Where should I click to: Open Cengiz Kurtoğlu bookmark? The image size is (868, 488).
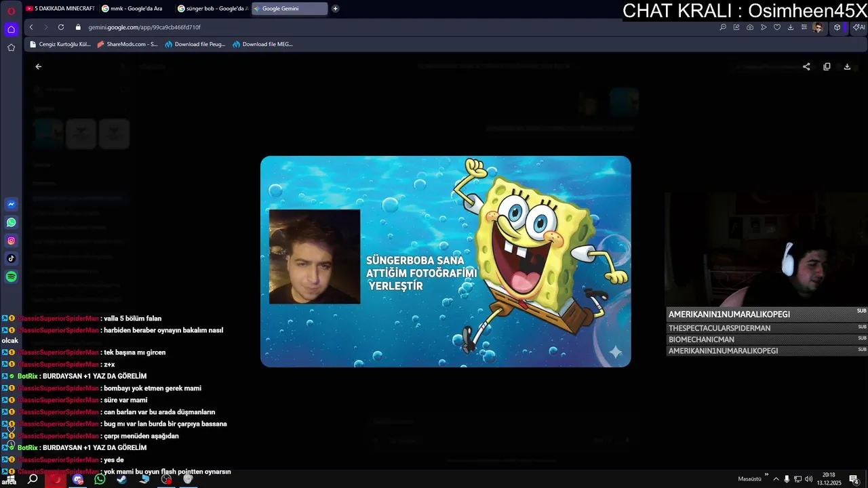60,44
